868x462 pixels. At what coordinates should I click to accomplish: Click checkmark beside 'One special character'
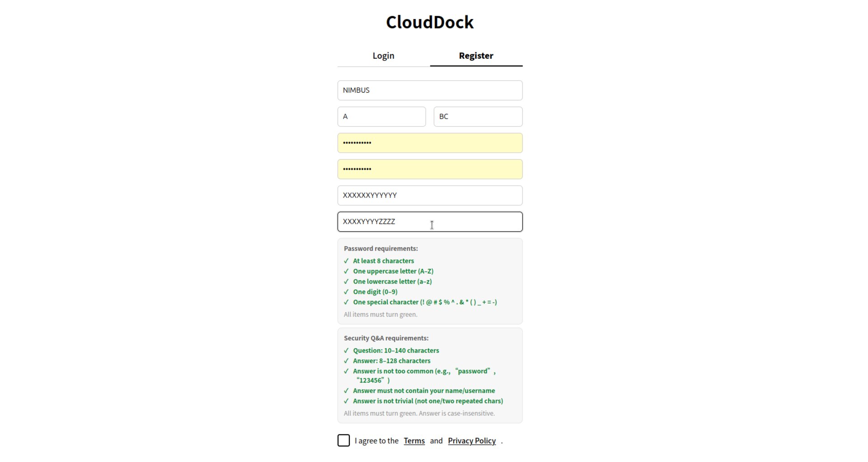[x=346, y=302]
